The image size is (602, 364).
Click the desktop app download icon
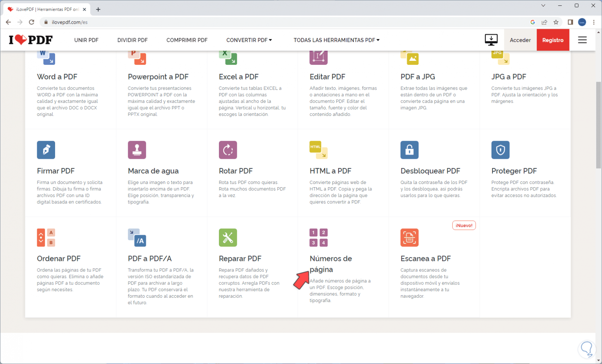tap(491, 40)
